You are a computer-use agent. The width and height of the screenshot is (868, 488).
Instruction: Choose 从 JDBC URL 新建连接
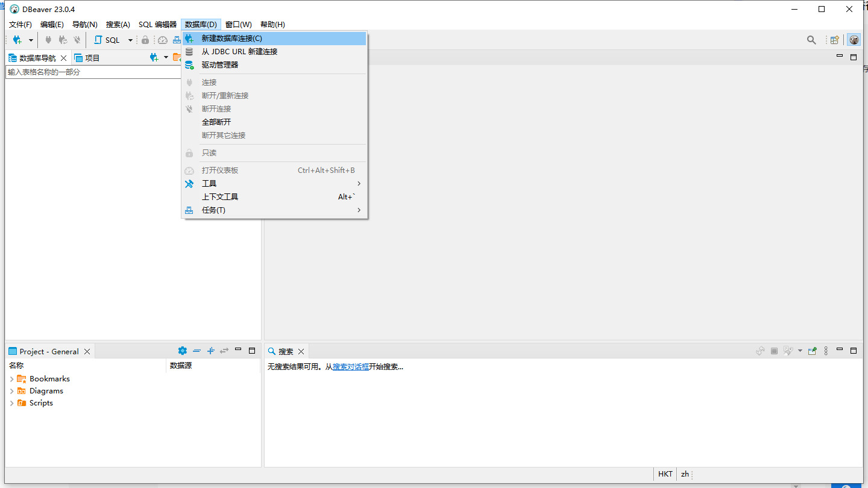(274, 51)
